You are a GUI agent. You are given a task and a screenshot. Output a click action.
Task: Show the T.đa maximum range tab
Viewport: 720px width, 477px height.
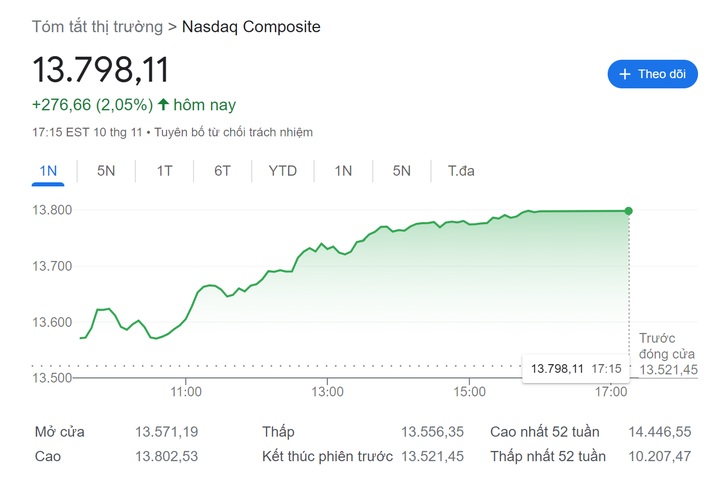tap(461, 171)
